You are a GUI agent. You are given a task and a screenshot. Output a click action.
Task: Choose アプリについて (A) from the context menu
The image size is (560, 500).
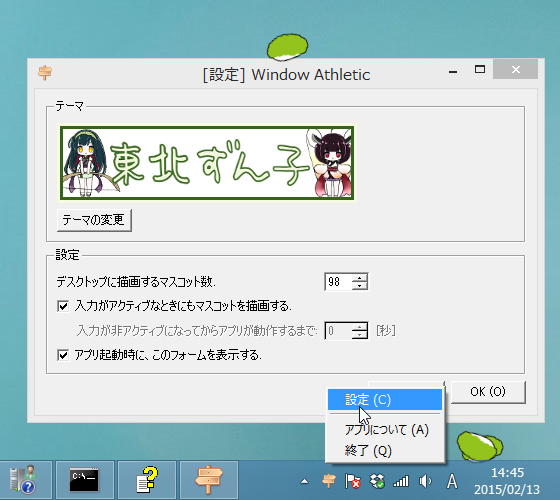(x=385, y=430)
